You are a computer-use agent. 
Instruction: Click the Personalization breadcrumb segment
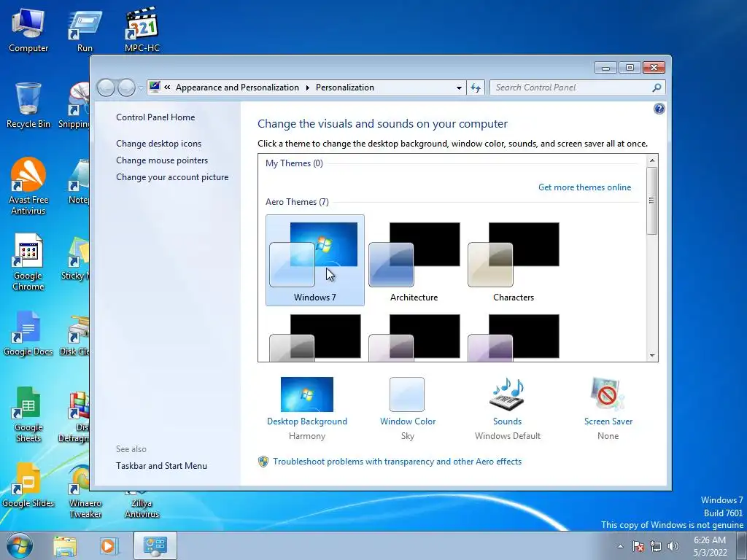pyautogui.click(x=345, y=87)
